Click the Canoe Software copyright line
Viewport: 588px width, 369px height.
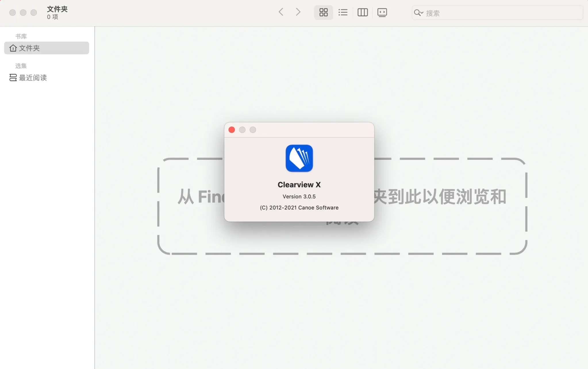pyautogui.click(x=299, y=208)
